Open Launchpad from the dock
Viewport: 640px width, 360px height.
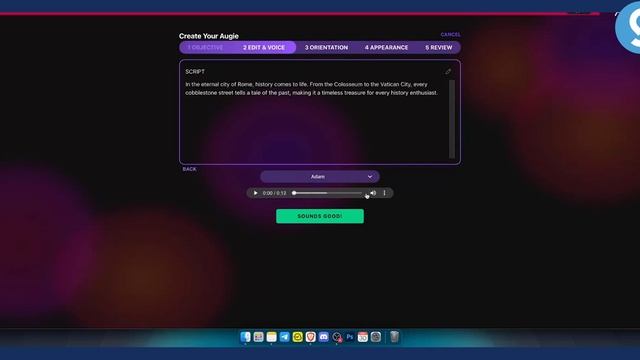point(258,337)
